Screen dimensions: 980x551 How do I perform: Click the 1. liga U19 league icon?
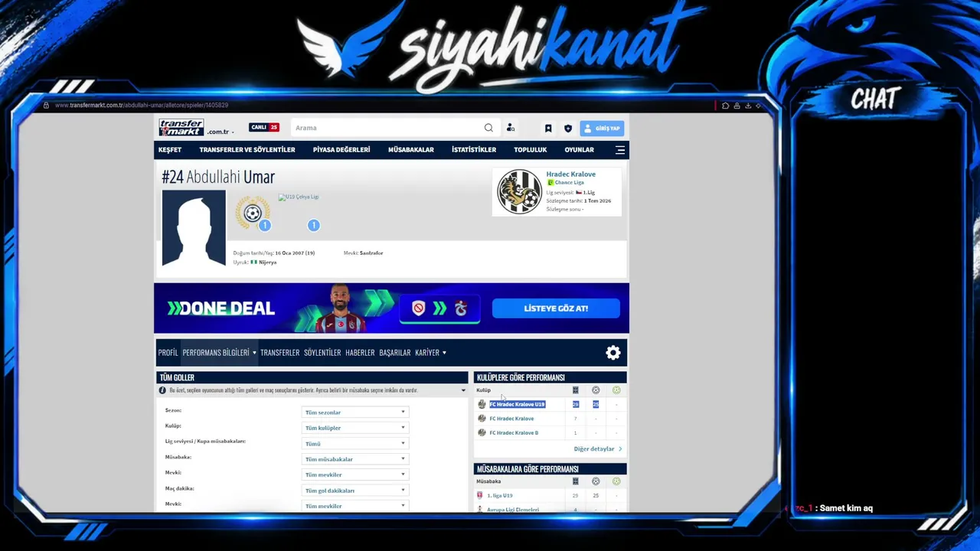(480, 496)
